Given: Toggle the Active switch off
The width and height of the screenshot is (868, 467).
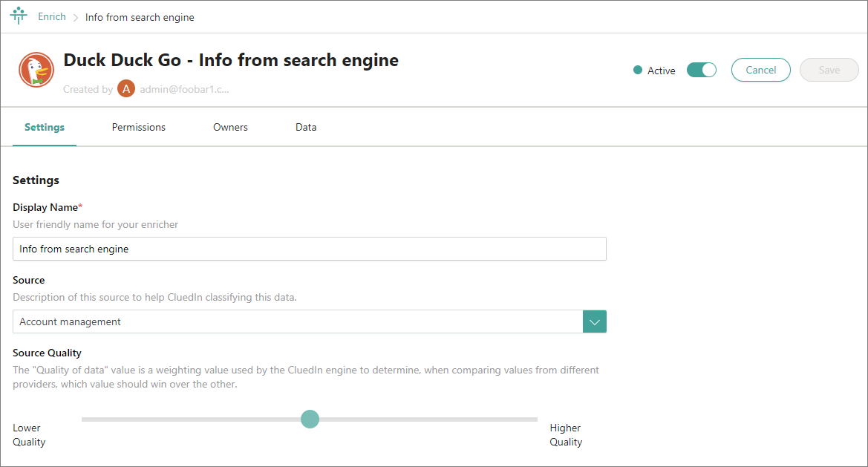Looking at the screenshot, I should pos(701,70).
